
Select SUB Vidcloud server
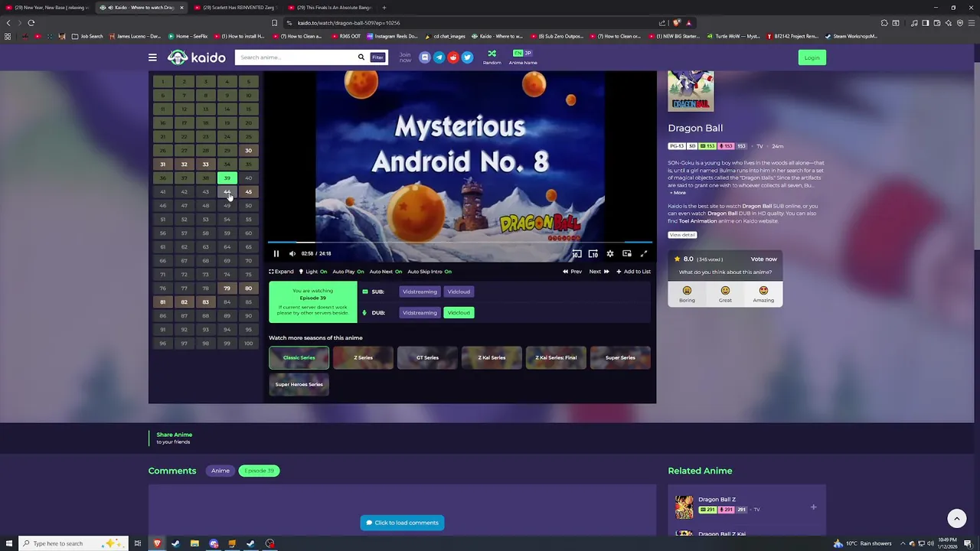point(459,292)
